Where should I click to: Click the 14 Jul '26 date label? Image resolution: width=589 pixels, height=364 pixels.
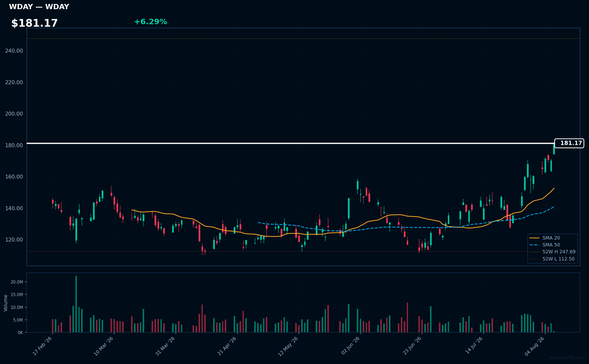[474, 345]
